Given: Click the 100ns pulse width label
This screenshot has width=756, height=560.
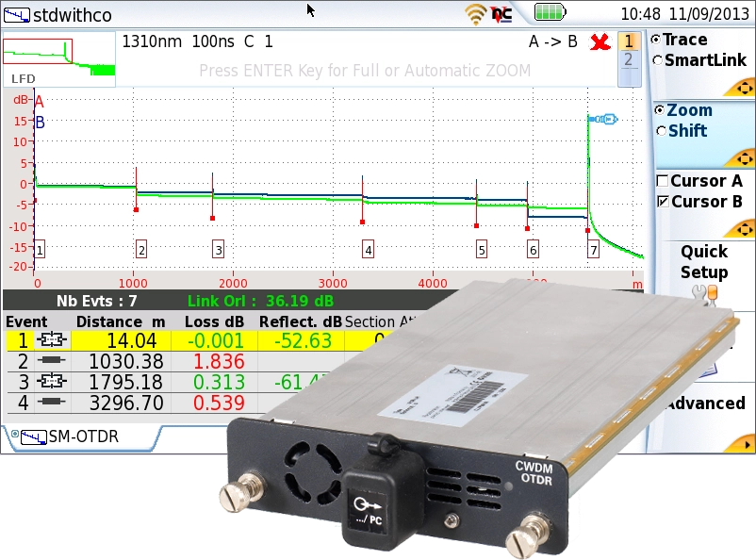Looking at the screenshot, I should [213, 41].
